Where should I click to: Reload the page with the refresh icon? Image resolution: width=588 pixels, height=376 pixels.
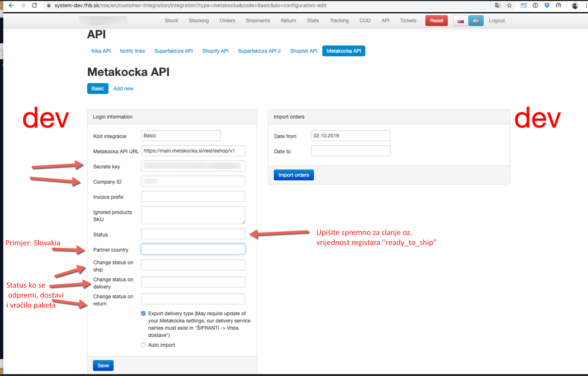click(x=35, y=5)
